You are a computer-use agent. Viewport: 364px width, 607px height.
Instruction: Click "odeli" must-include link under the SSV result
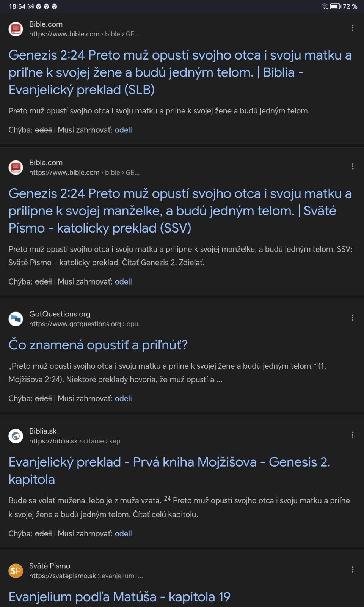123,282
